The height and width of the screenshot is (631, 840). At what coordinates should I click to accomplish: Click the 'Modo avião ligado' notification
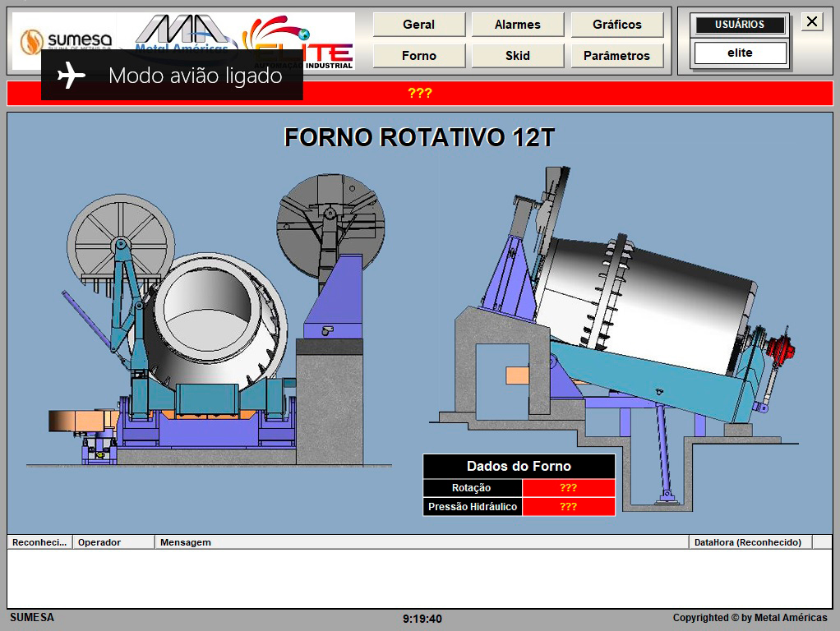click(172, 75)
